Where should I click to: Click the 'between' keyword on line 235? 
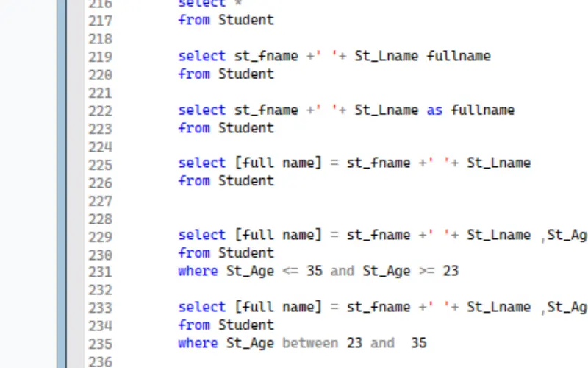(310, 343)
